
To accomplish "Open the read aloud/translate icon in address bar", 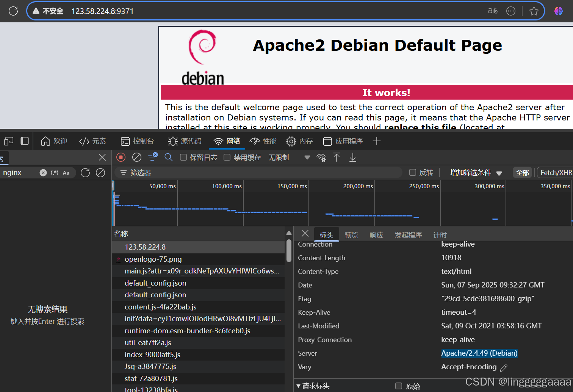I will coord(493,11).
